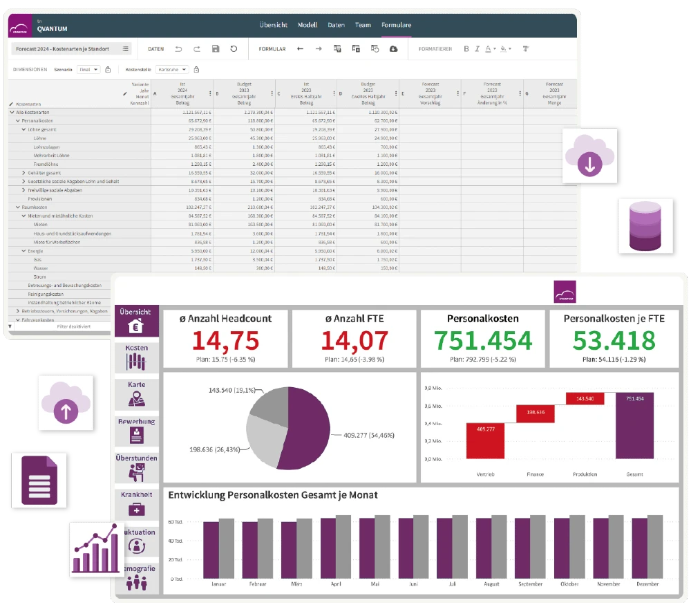691x616 pixels.
Task: Apply bold formatting with the B icon
Action: pyautogui.click(x=466, y=49)
